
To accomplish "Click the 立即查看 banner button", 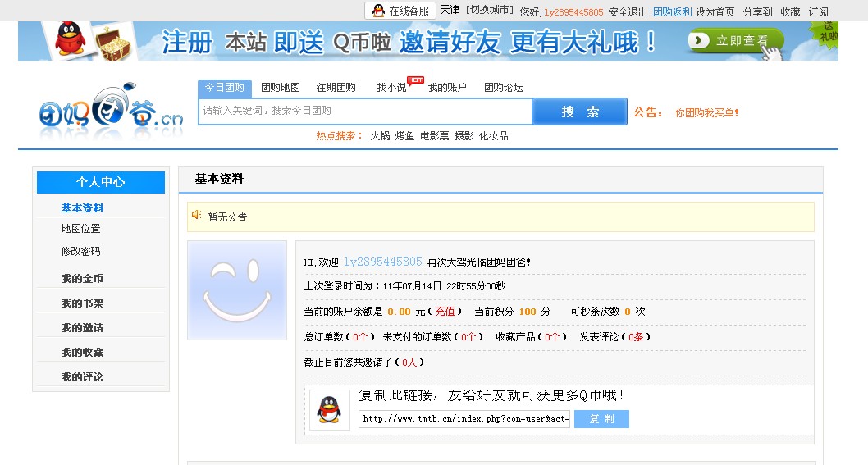I will (736, 41).
